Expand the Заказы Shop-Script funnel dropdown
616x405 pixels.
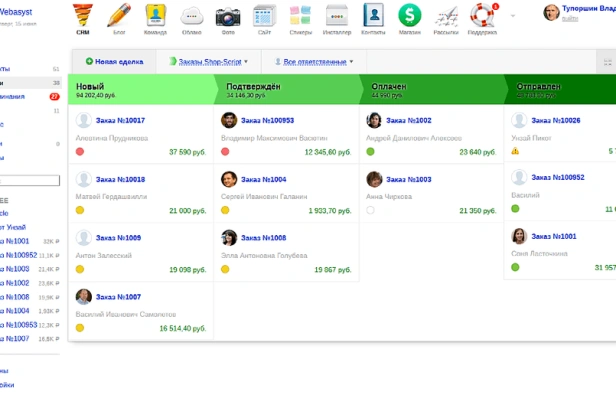click(x=213, y=62)
